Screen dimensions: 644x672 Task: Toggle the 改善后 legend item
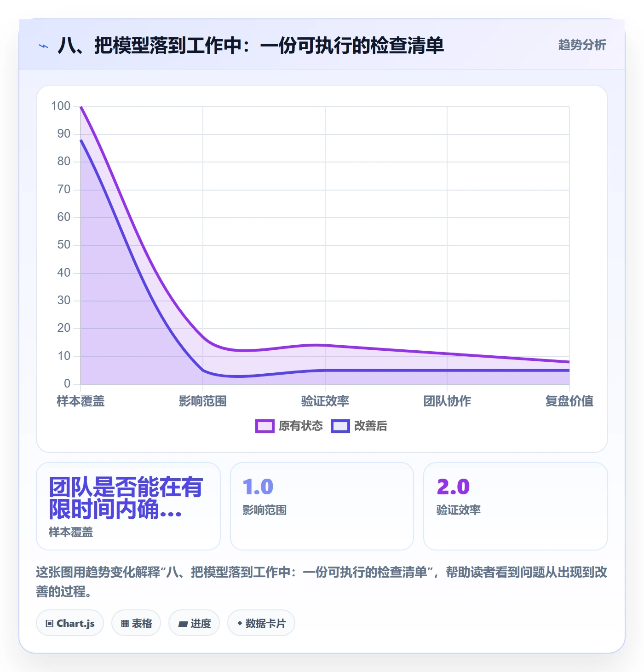click(x=359, y=426)
